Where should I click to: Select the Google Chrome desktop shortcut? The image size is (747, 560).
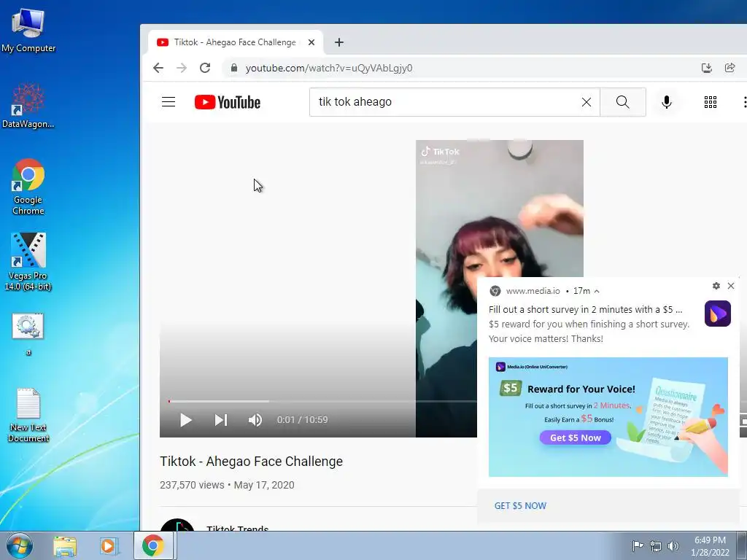click(x=28, y=187)
